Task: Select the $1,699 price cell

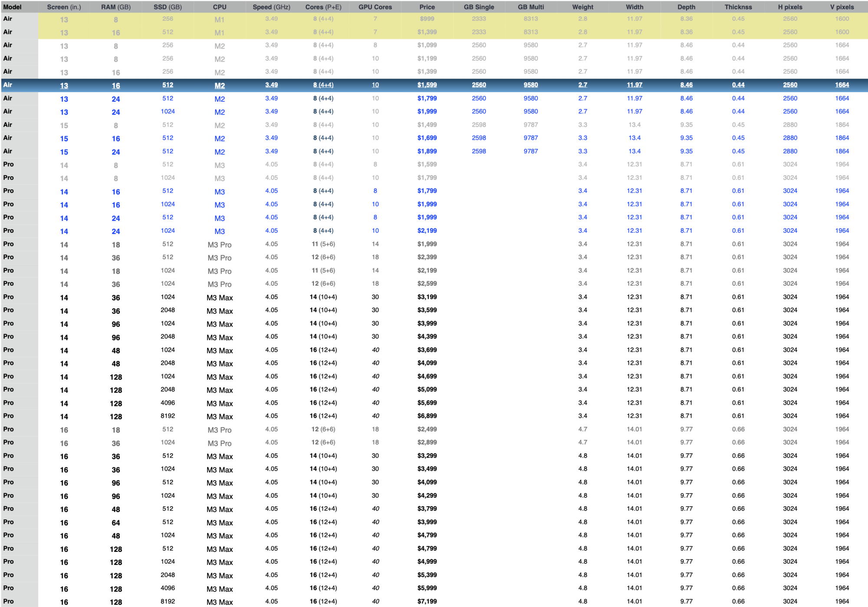Action: coord(427,138)
